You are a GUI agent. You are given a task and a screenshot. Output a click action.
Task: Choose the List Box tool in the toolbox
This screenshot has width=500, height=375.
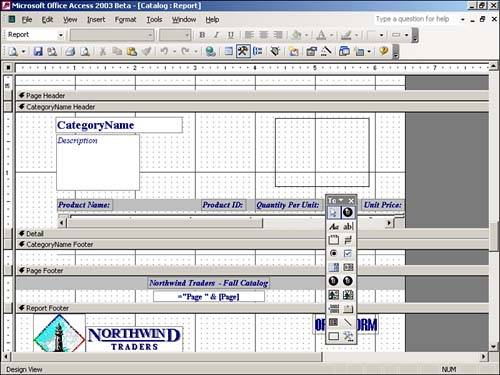[x=348, y=267]
